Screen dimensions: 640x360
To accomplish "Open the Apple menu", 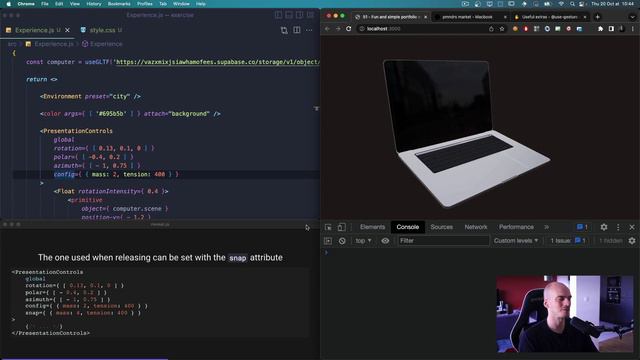I will point(9,4).
